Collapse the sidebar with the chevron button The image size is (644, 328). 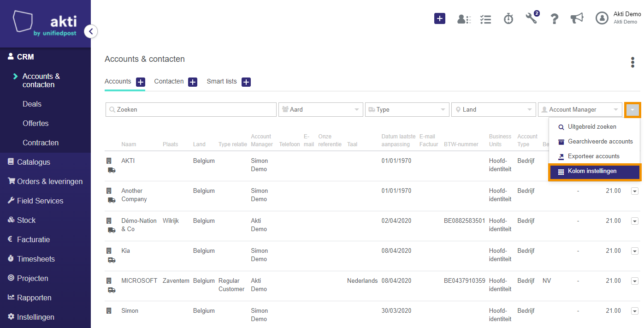click(x=91, y=31)
